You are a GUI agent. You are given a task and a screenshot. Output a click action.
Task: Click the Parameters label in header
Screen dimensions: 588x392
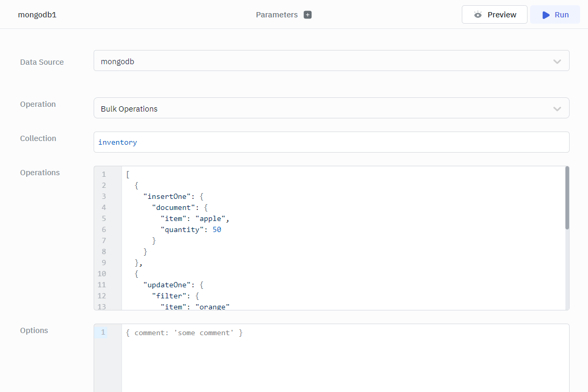(x=277, y=15)
